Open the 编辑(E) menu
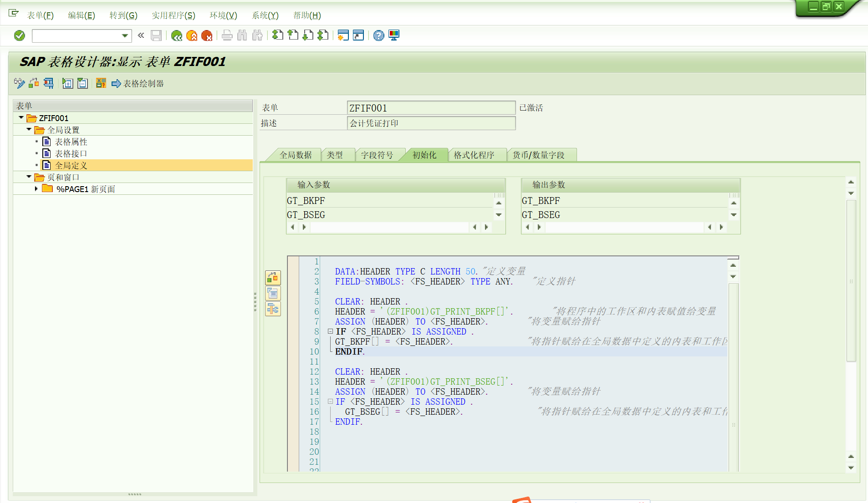Image resolution: width=868 pixels, height=503 pixels. pos(82,15)
